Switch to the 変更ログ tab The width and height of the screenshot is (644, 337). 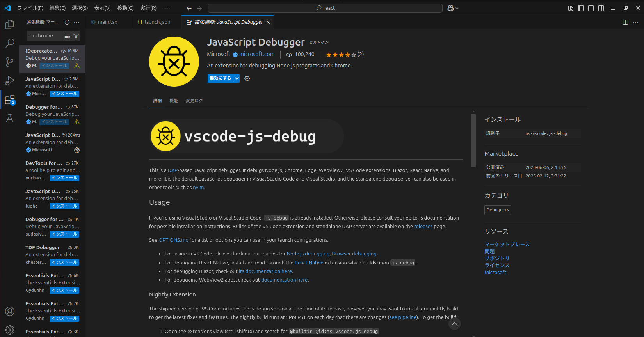194,101
